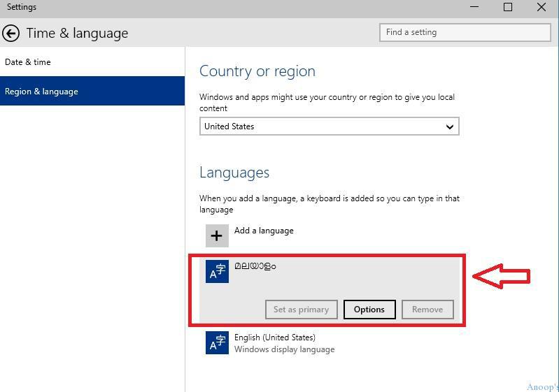Minimize the Settings window
Image resolution: width=559 pixels, height=392 pixels.
474,7
